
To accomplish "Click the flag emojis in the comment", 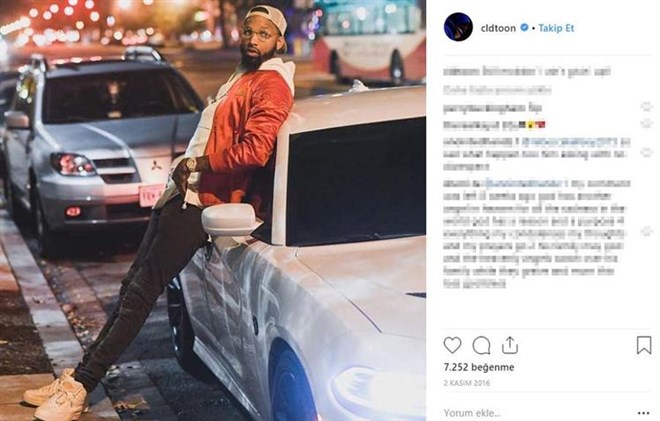I will (532, 125).
